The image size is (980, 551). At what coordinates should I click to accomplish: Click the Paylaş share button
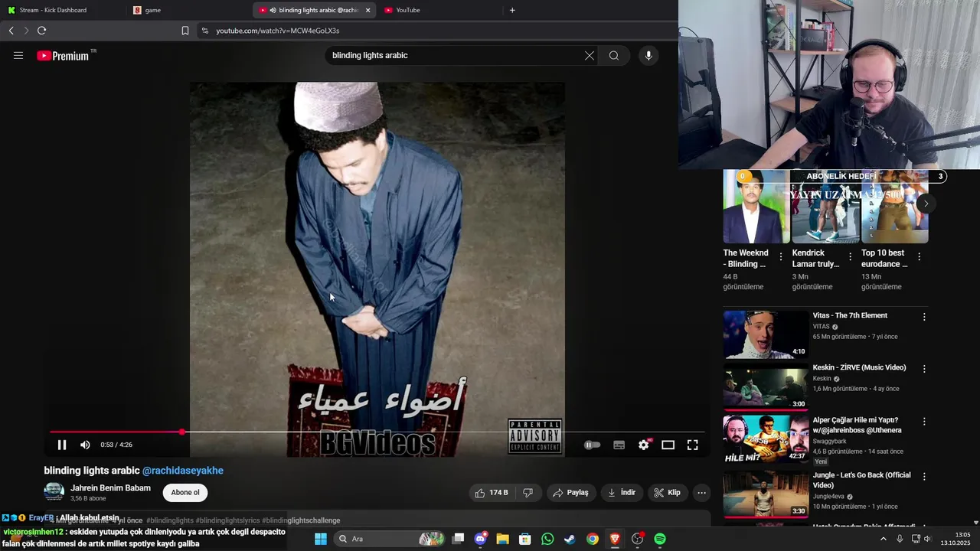point(570,493)
